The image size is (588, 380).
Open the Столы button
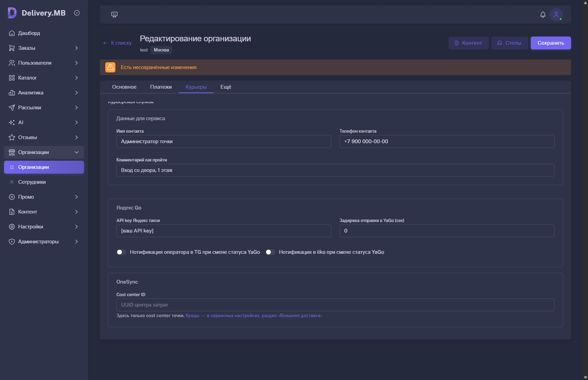[509, 43]
